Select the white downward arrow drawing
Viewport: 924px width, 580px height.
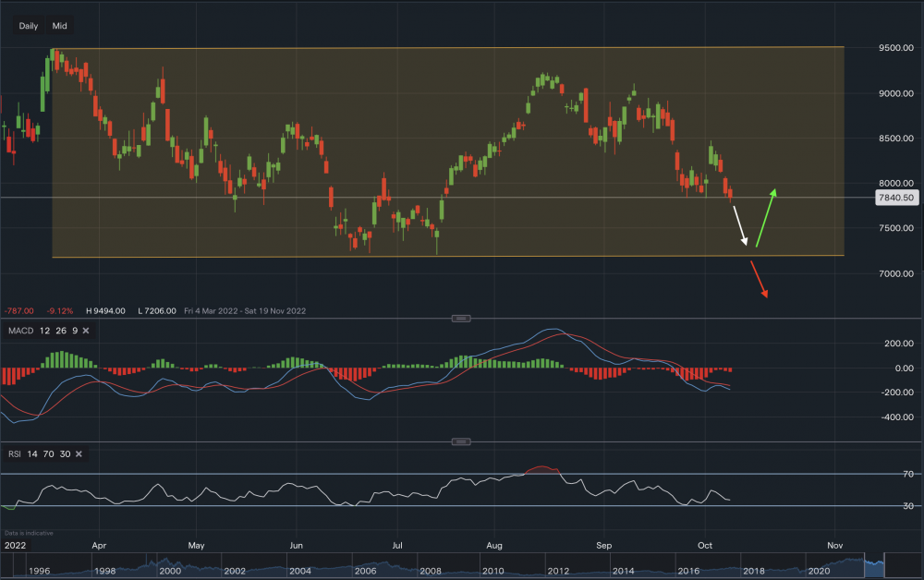(x=741, y=225)
